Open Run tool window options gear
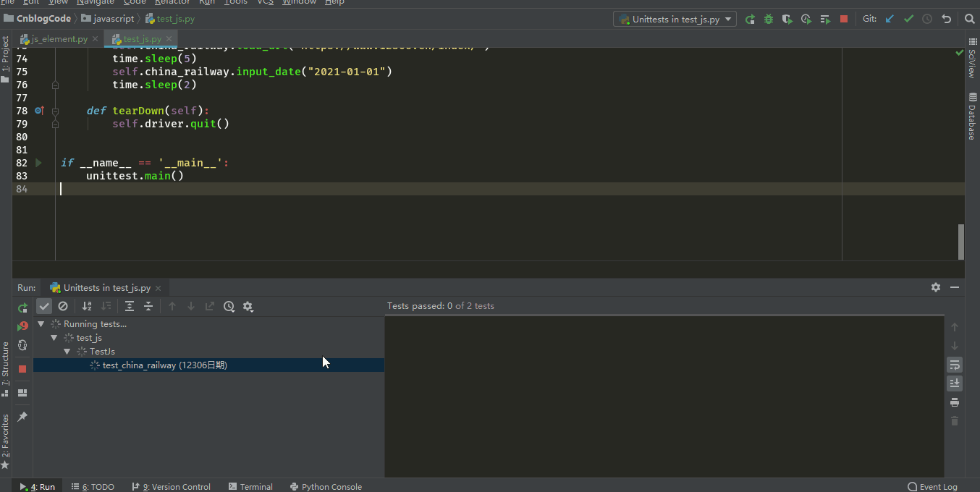This screenshot has height=492, width=980. point(936,287)
